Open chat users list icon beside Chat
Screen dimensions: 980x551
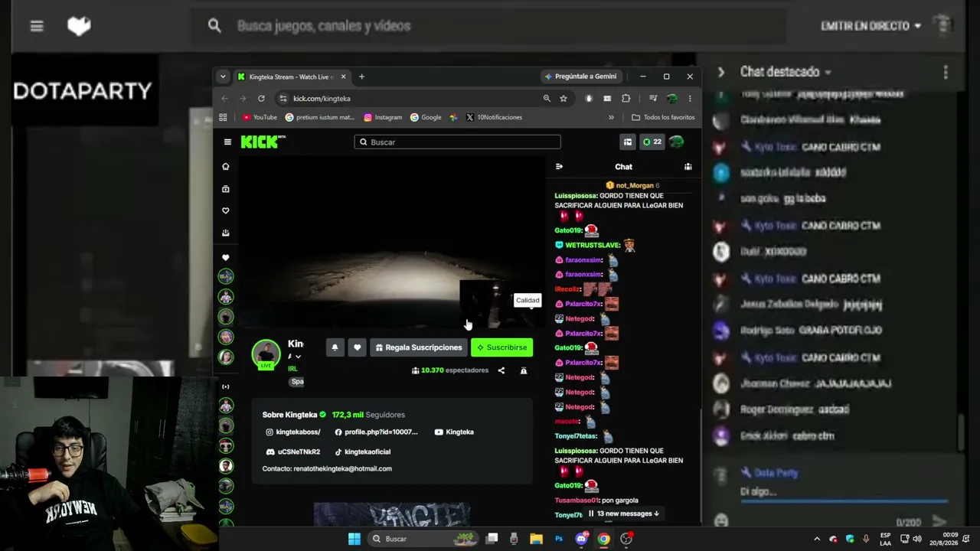(x=688, y=166)
